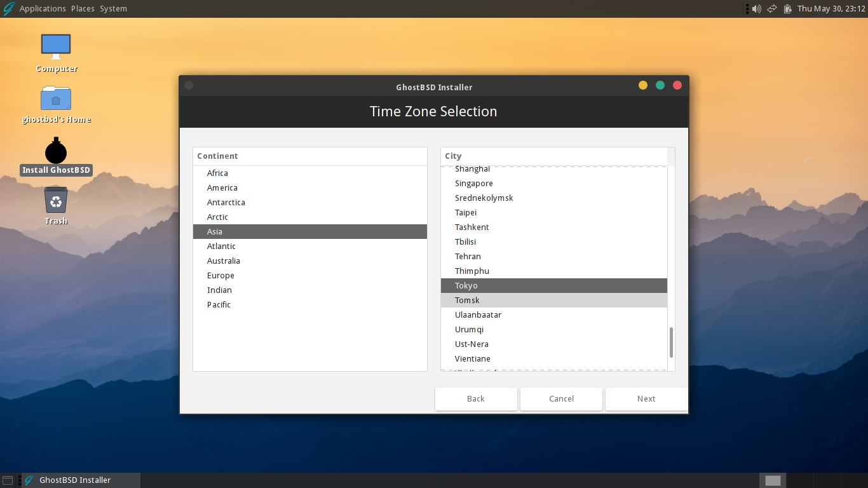Click the show desktop button in bottom panel

[x=8, y=480]
